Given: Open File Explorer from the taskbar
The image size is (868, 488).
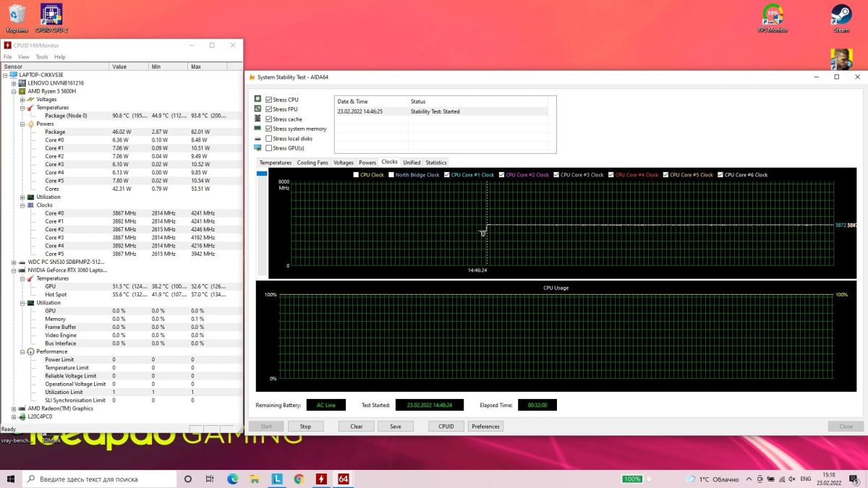Looking at the screenshot, I should click(255, 479).
